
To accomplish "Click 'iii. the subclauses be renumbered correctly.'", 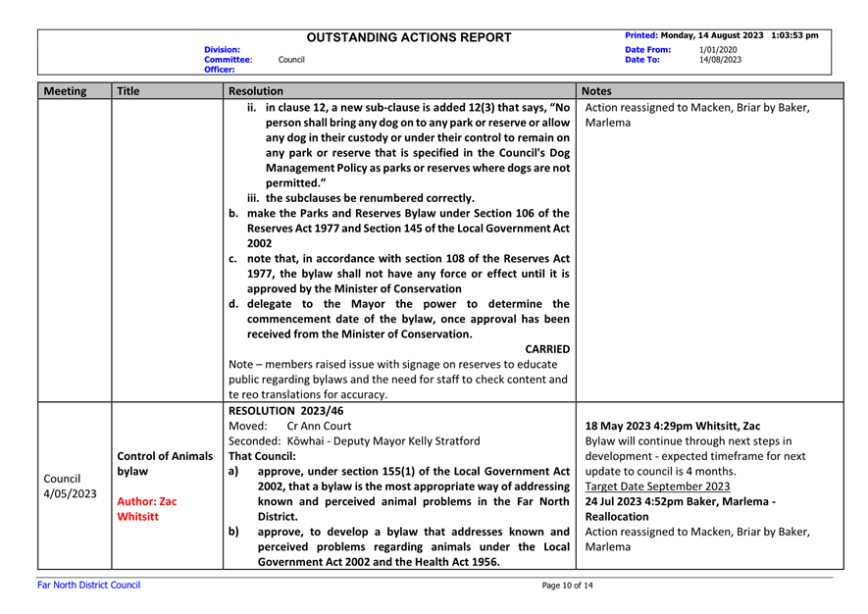I will coord(361,198).
